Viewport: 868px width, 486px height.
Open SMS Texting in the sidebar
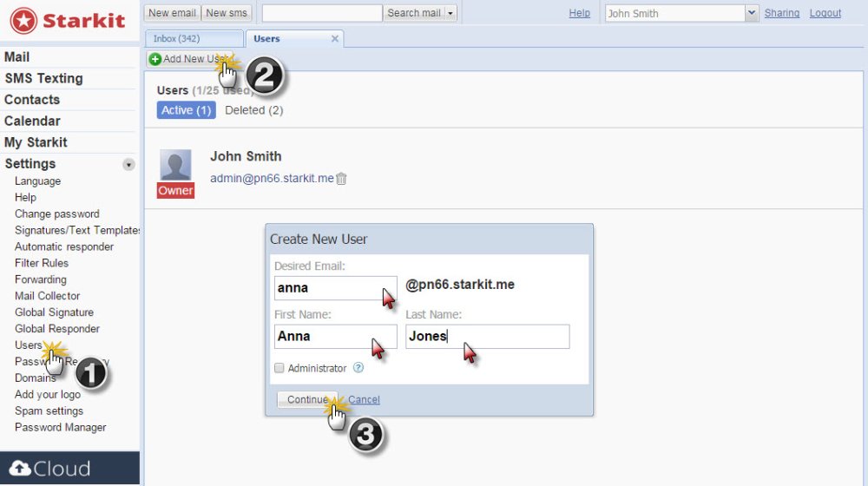pos(43,79)
